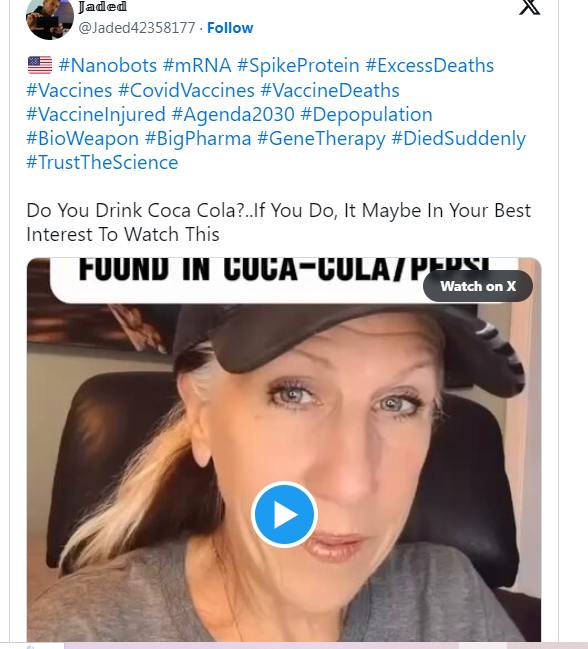Open the #Agenda2030 hashtag
This screenshot has height=649, width=588.
pos(233,114)
